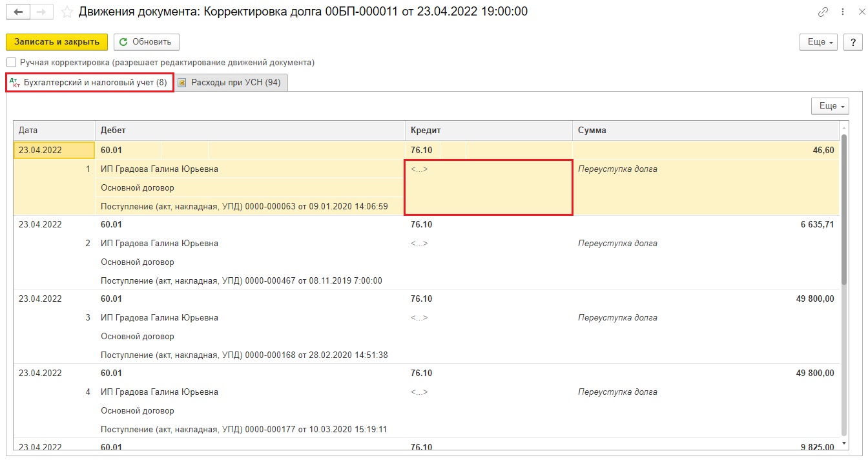This screenshot has width=868, height=462.
Task: Select the date cell of entry 1
Action: coord(54,150)
